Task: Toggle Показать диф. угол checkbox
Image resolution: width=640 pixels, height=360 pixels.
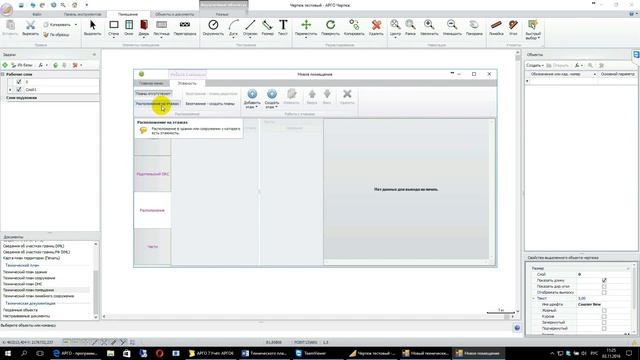Action: coord(604,287)
